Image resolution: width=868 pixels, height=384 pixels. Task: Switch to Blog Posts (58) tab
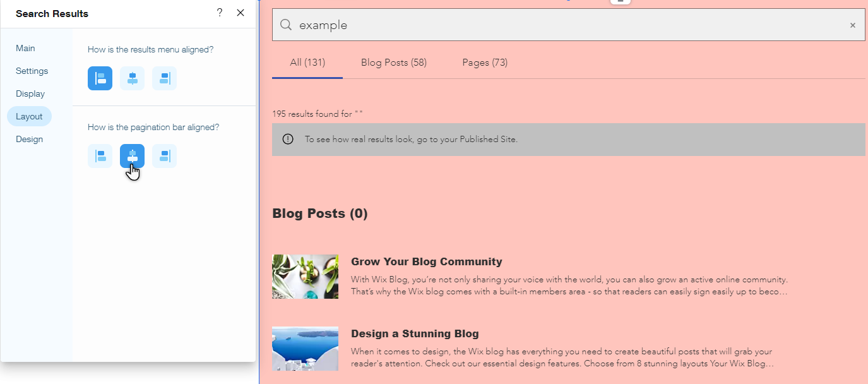point(394,62)
